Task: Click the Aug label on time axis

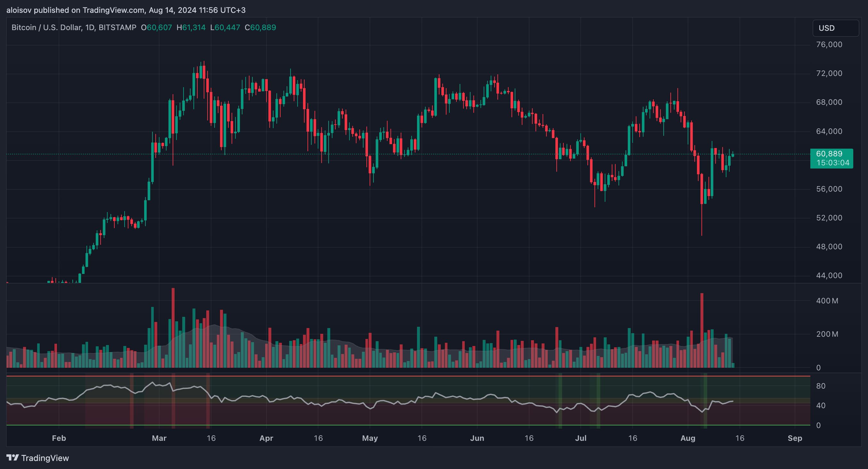Action: pyautogui.click(x=688, y=438)
